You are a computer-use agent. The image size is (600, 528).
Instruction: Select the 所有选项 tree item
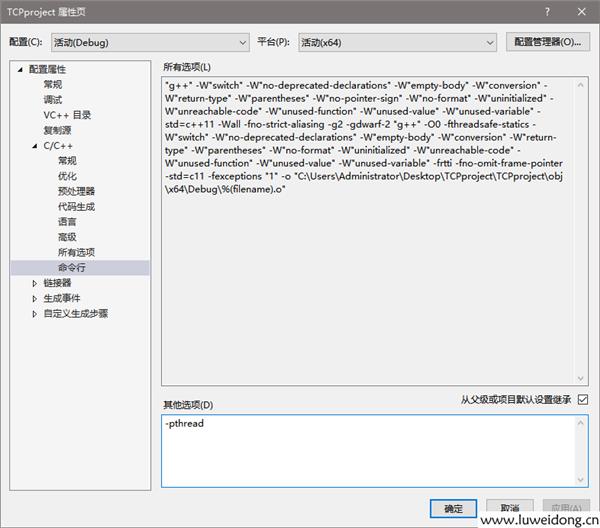point(76,252)
